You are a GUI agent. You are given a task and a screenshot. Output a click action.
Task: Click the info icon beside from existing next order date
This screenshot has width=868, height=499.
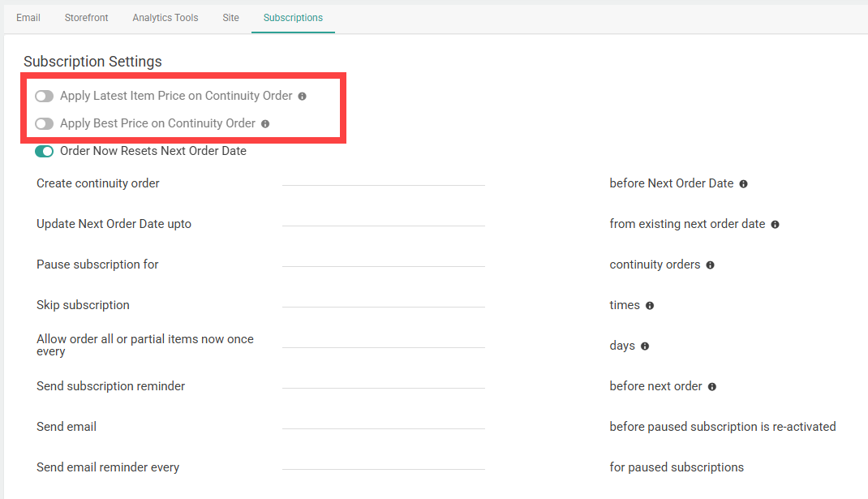tap(775, 224)
